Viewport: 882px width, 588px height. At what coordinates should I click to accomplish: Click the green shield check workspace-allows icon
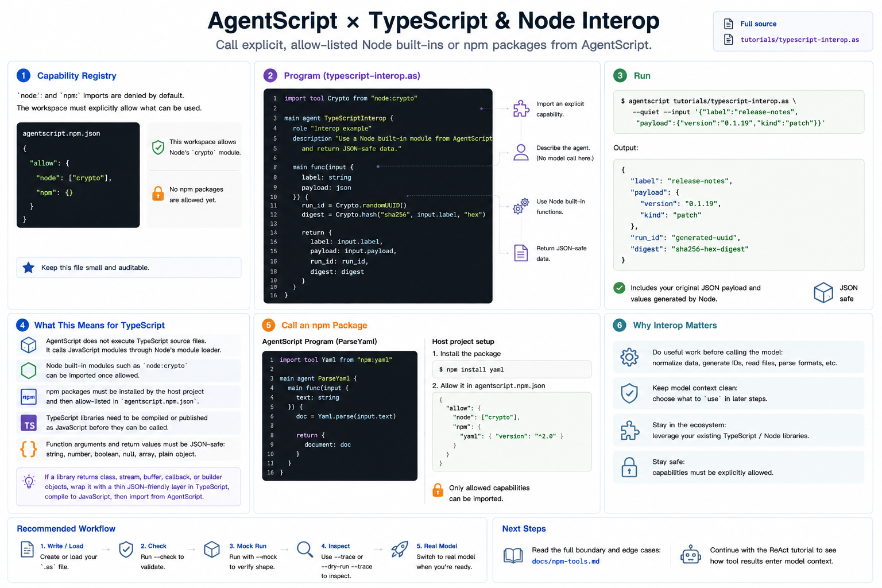158,147
